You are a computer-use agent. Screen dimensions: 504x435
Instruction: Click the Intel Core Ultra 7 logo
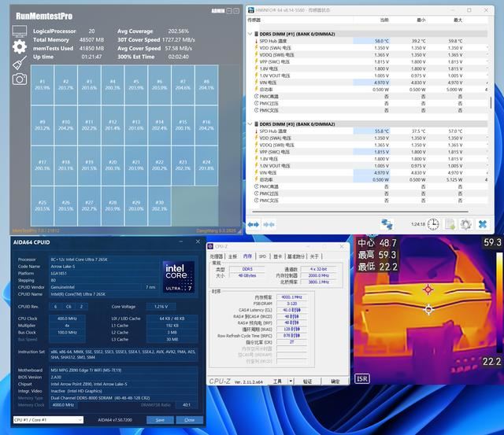[x=179, y=276]
